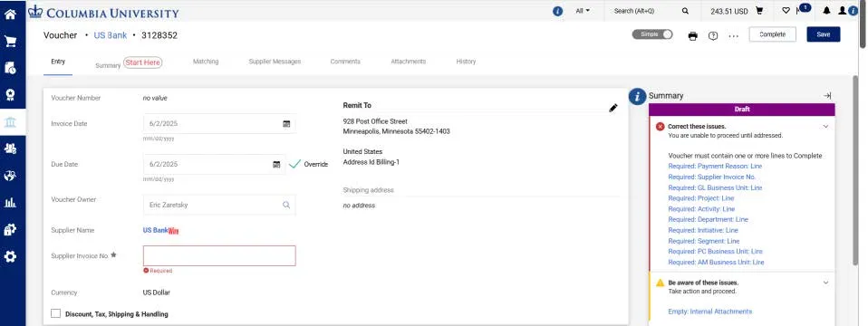The width and height of the screenshot is (868, 326).
Task: Switch to the Entry tab
Action: [x=58, y=62]
